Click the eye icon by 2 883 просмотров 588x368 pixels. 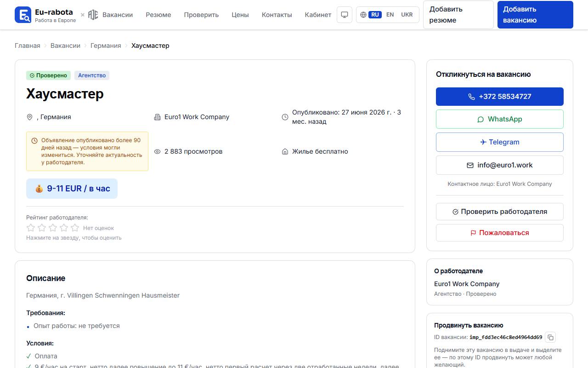pos(157,152)
